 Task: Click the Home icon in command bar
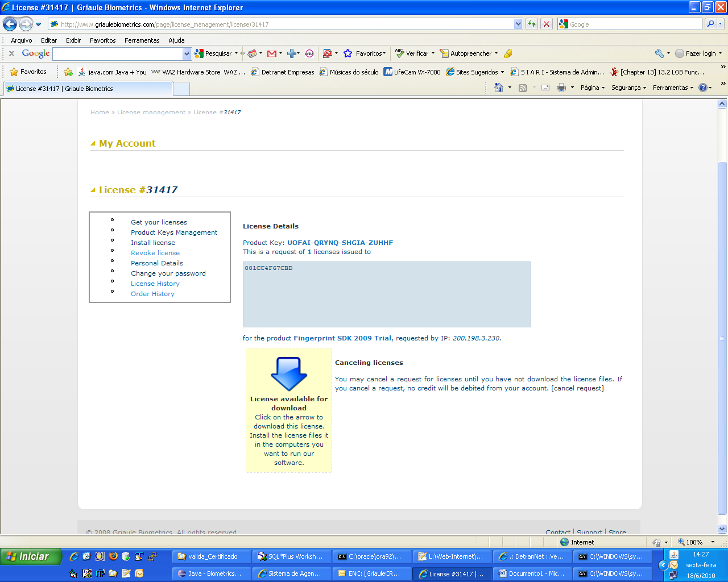499,88
